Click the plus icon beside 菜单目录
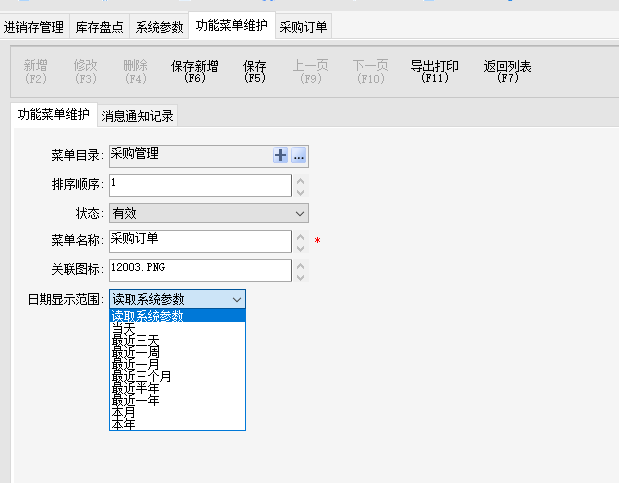Screen dimensions: 619x483 pyautogui.click(x=281, y=156)
